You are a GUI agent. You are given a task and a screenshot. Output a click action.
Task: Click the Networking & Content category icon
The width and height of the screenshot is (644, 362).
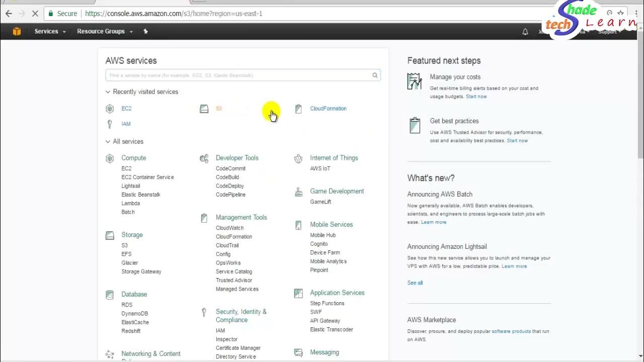[110, 354]
